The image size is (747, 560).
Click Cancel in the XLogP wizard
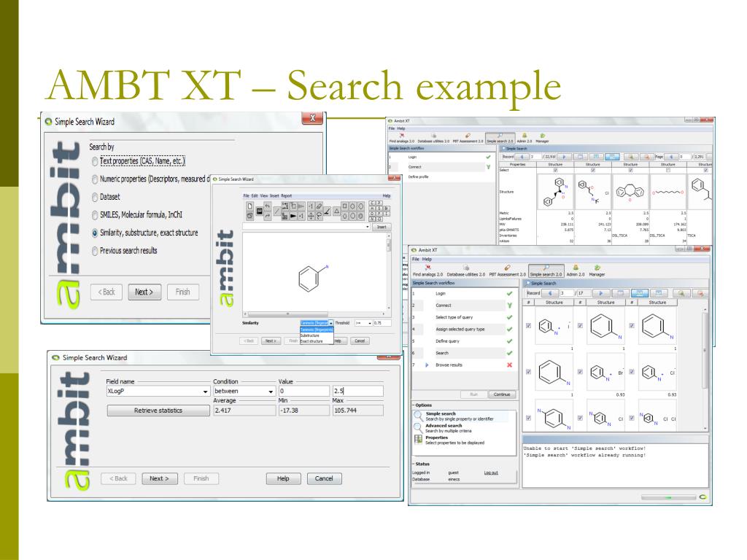pos(324,478)
